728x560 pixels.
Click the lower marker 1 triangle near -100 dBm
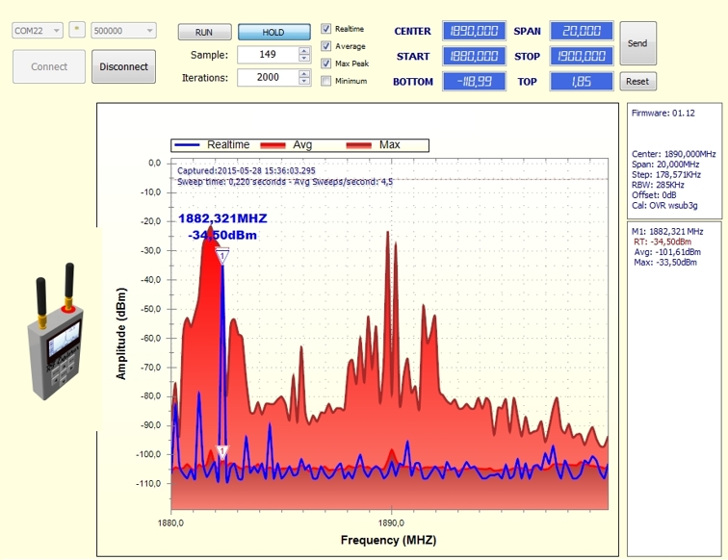coord(222,452)
